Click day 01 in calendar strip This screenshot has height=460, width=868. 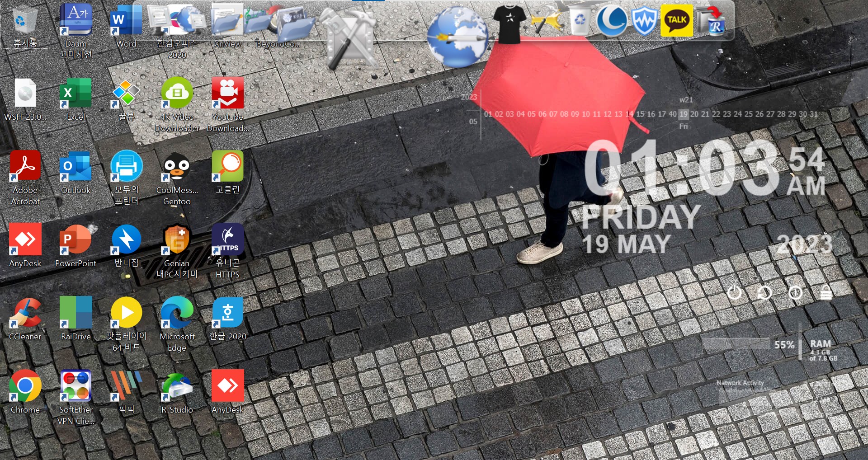coord(488,114)
